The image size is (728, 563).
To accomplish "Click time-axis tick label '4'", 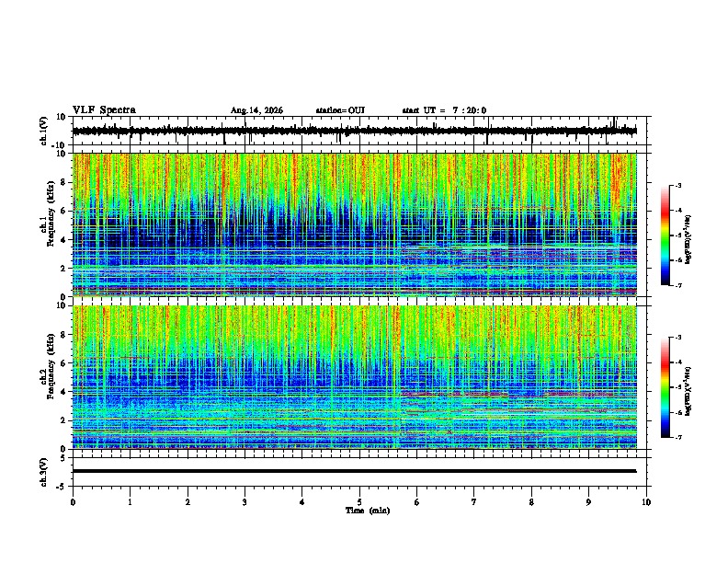I will click(x=302, y=502).
